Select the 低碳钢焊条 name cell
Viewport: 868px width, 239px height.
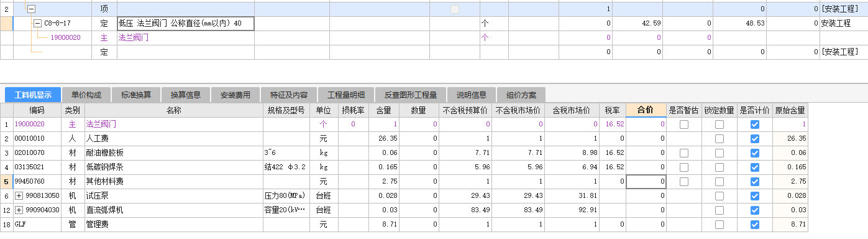pyautogui.click(x=174, y=167)
